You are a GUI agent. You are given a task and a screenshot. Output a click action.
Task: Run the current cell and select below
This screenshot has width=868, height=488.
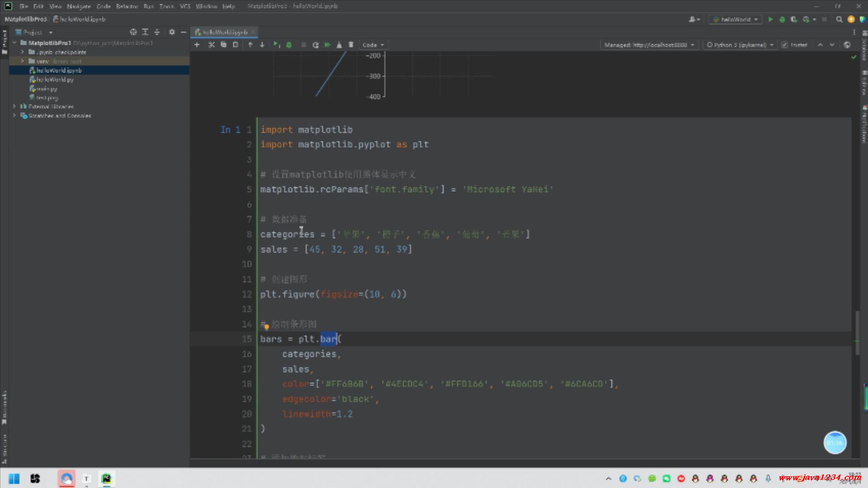coord(276,45)
